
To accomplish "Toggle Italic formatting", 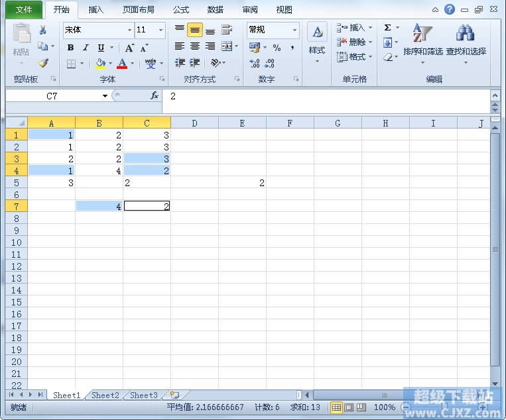I will click(86, 48).
